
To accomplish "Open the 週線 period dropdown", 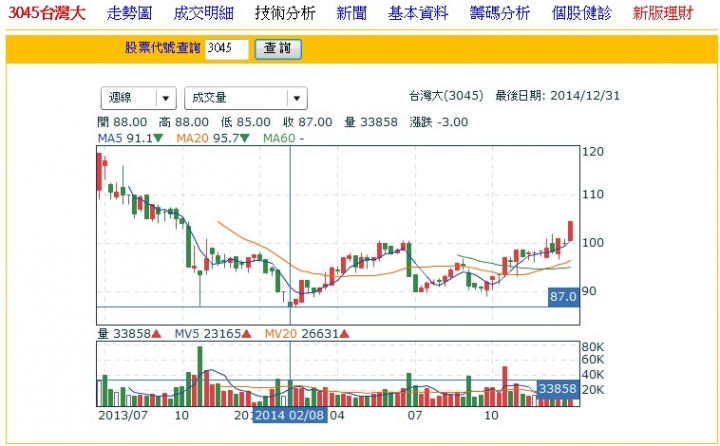I will [x=138, y=98].
